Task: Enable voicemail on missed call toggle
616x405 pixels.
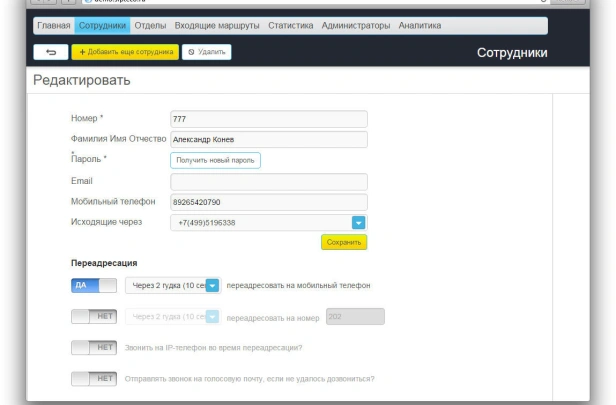Action: tap(94, 379)
